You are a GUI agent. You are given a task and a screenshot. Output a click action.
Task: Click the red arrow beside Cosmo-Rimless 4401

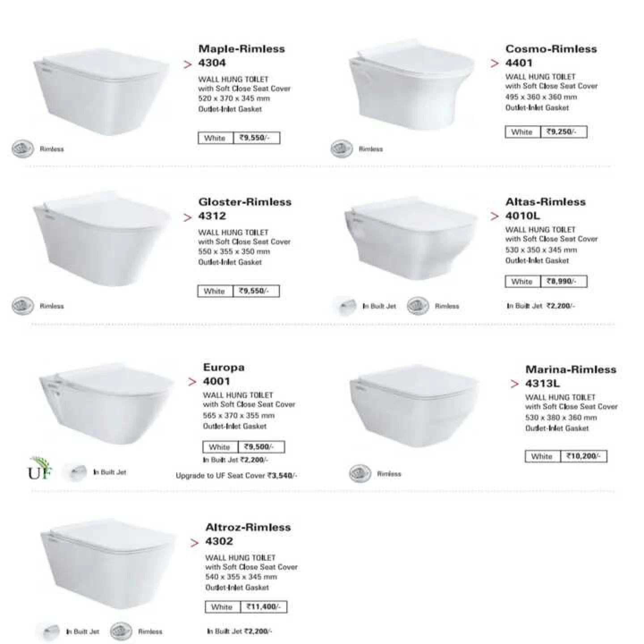coord(495,64)
